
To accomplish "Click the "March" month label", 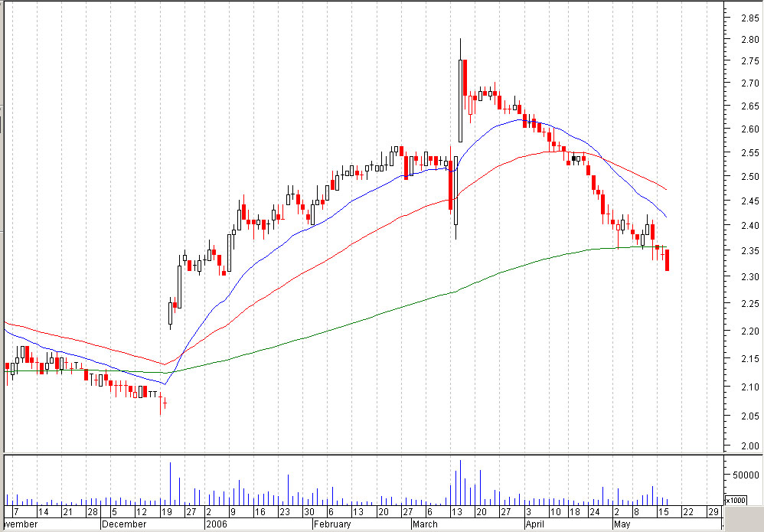I will coord(425,524).
